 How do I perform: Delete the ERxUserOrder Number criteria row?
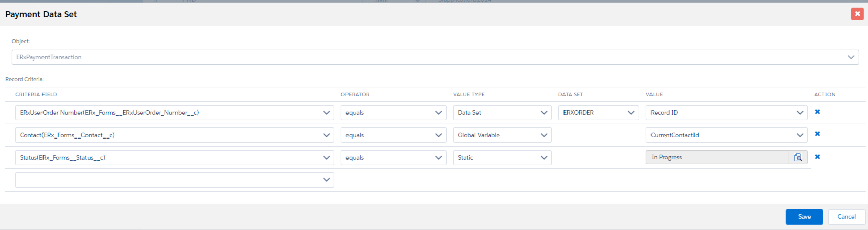(817, 112)
